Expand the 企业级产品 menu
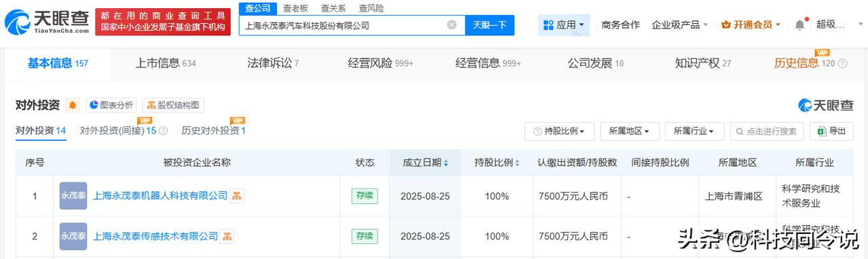This screenshot has height=259, width=868. tap(680, 25)
